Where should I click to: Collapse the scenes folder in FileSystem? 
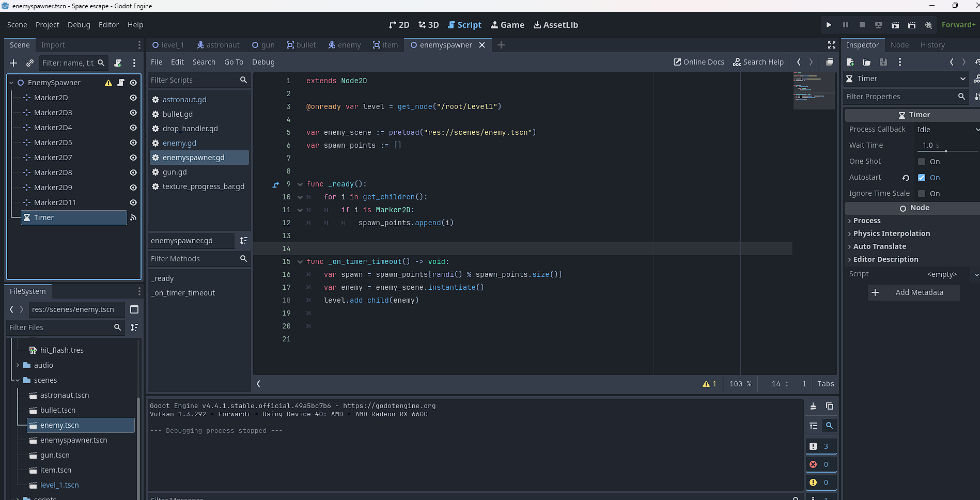click(x=18, y=380)
